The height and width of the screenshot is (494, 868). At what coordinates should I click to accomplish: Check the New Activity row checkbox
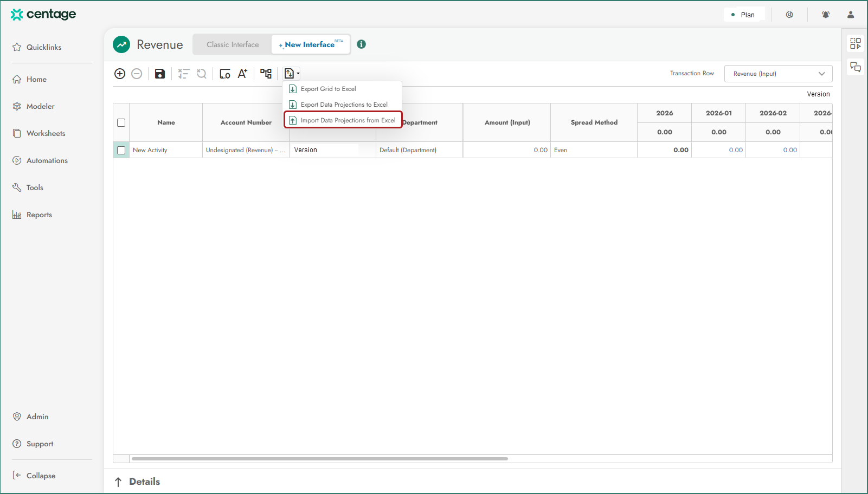coord(121,150)
